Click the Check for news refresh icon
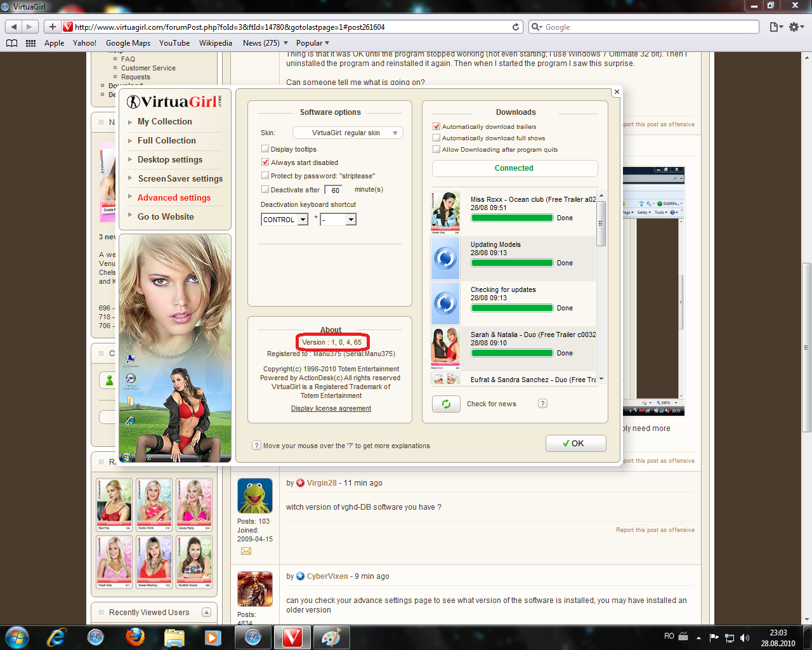 pos(446,404)
